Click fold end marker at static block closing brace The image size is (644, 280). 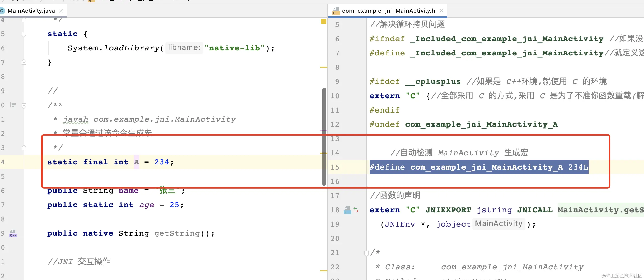(24, 62)
